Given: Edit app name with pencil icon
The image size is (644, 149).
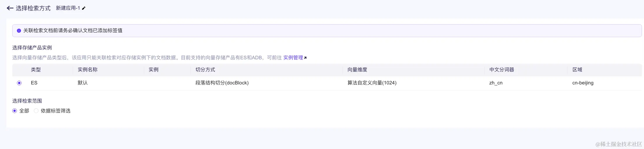Looking at the screenshot, I should 84,8.
